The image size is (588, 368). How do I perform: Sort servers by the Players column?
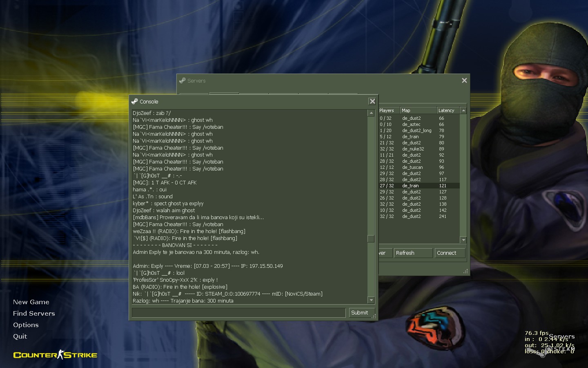[389, 110]
